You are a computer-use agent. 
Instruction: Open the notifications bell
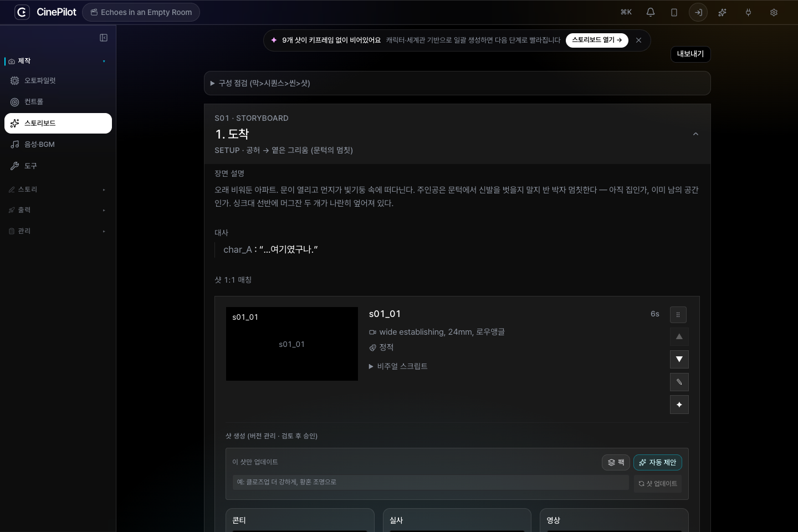tap(651, 12)
